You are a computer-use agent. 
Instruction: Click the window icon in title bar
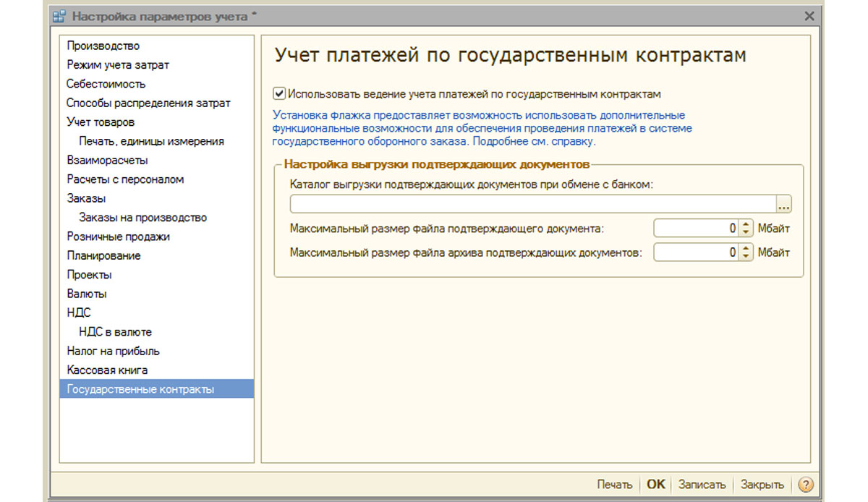click(59, 16)
